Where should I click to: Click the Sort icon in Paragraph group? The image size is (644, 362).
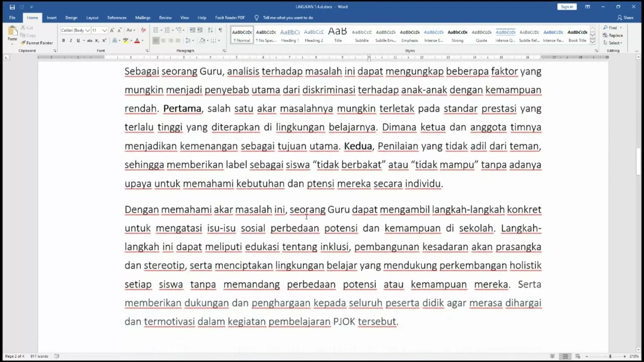tap(210, 30)
